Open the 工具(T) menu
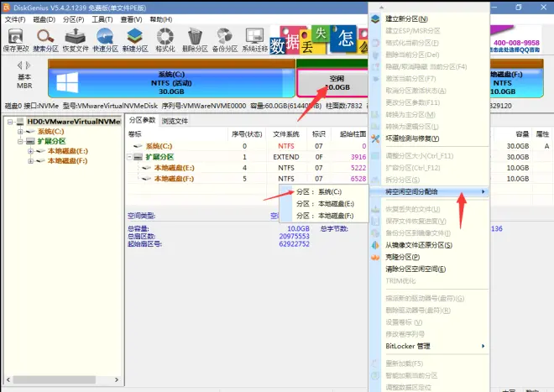This screenshot has height=392, width=554. coord(102,19)
